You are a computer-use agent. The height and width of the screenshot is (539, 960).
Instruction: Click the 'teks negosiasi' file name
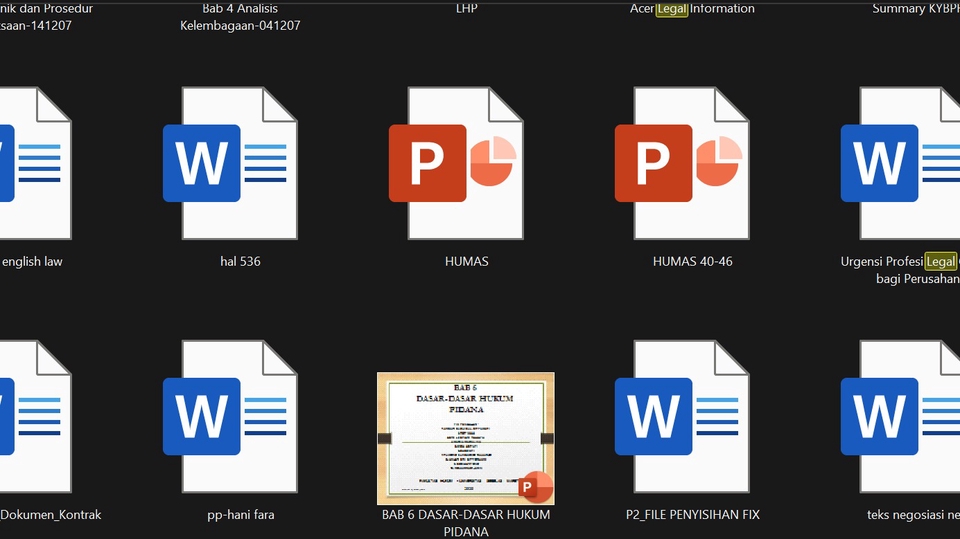pos(913,515)
